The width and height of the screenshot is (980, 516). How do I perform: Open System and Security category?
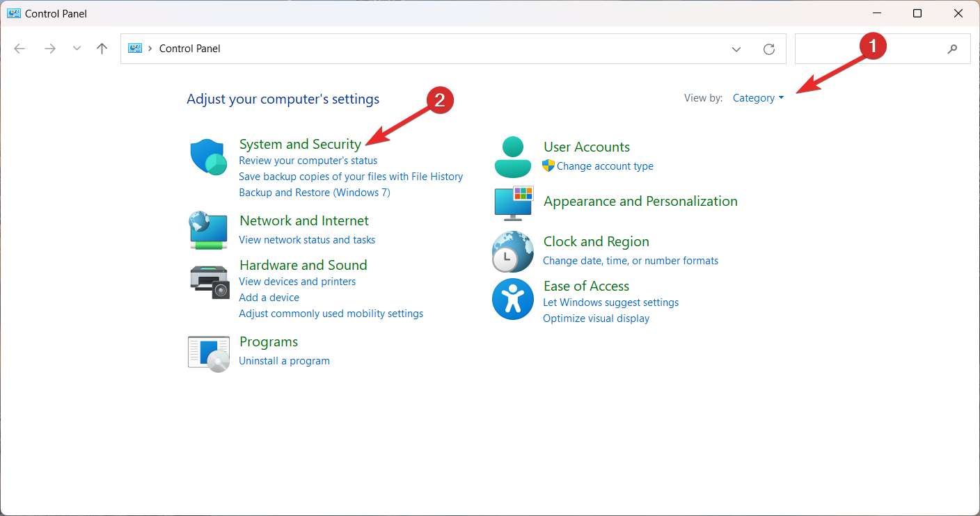[x=300, y=144]
